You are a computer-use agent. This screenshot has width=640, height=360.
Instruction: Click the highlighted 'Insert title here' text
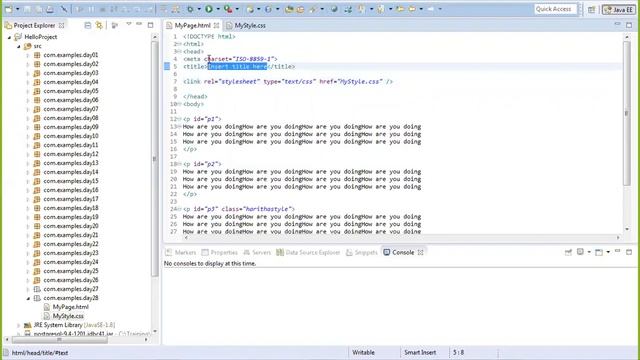click(238, 67)
